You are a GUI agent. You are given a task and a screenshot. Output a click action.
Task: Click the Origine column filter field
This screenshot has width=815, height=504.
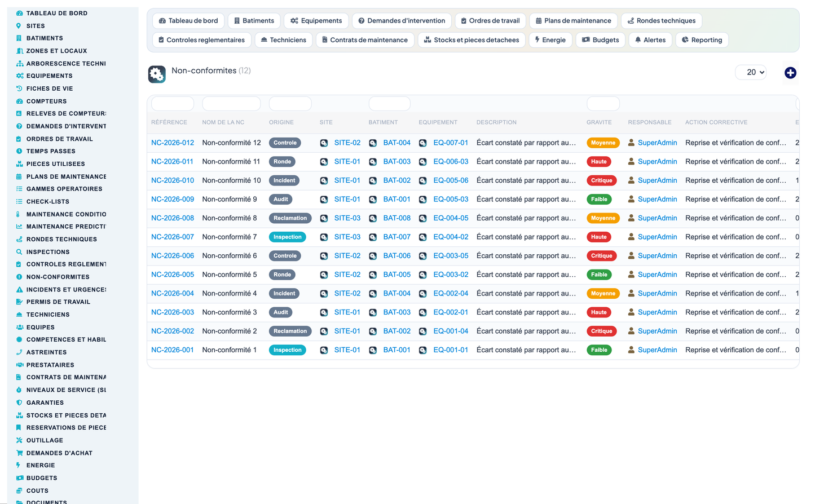tap(290, 104)
